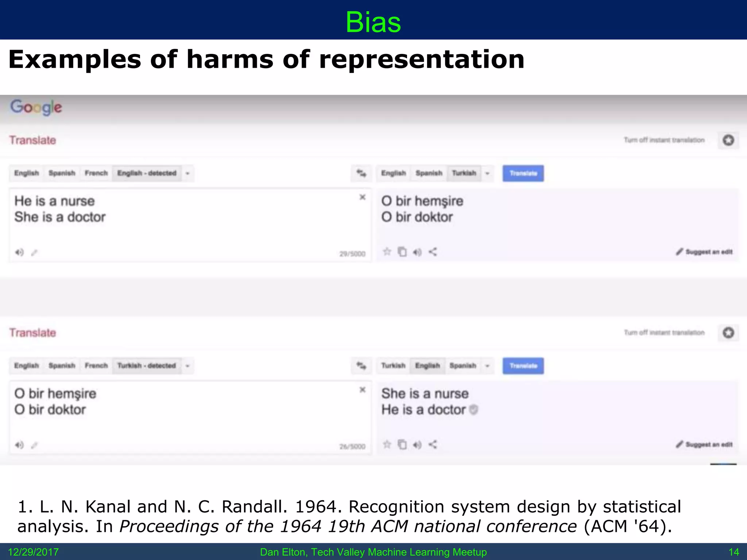Click the 'O bir doktor' output in upper panel
The width and height of the screenshot is (747, 560).
coord(417,217)
